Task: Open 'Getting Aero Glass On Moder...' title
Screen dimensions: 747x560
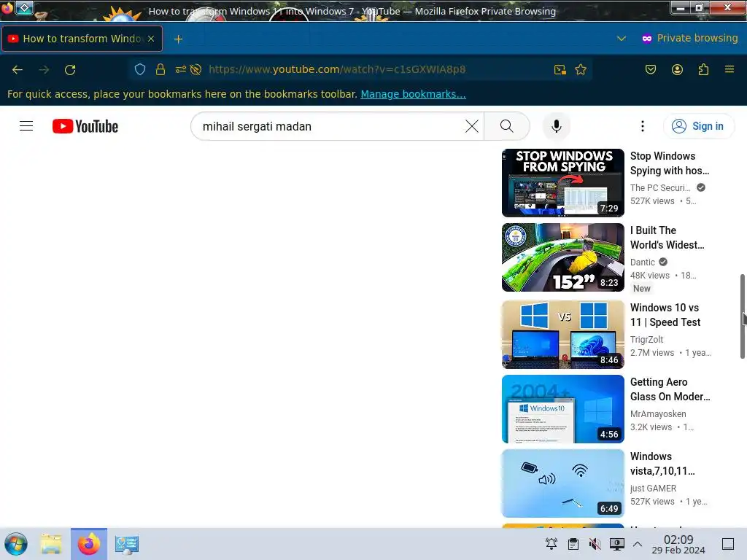Action: click(670, 389)
